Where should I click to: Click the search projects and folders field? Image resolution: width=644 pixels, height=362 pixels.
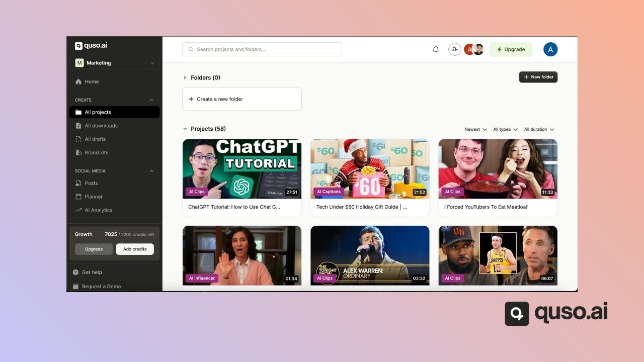pyautogui.click(x=262, y=49)
